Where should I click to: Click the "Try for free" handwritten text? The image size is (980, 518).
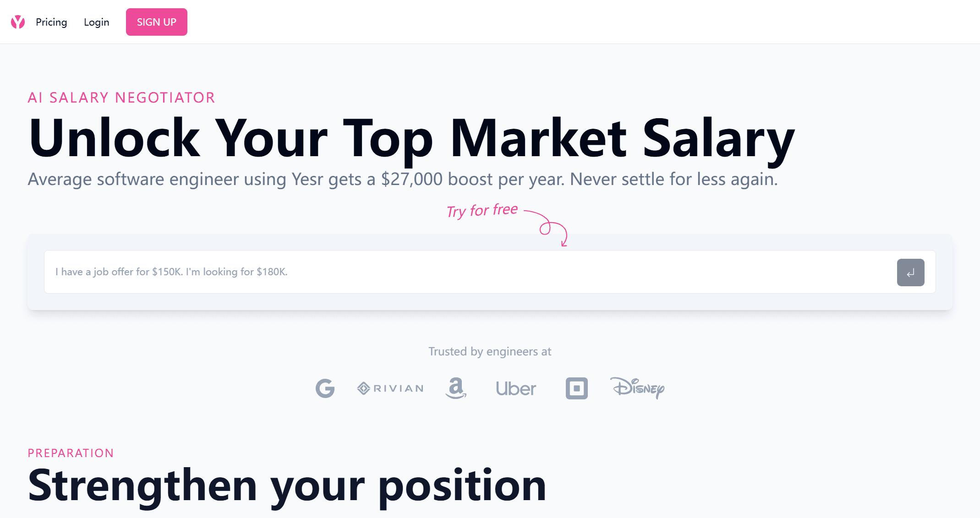tap(482, 211)
